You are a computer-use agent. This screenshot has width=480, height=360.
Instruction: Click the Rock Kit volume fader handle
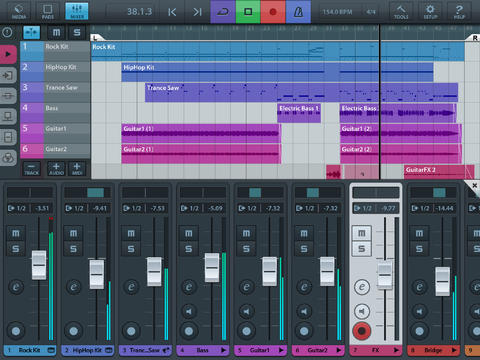[39, 265]
